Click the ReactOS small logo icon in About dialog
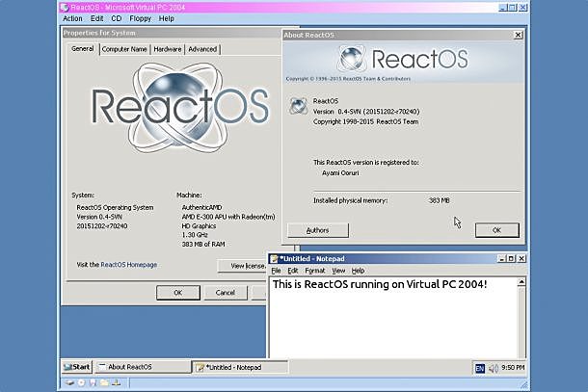 point(299,106)
